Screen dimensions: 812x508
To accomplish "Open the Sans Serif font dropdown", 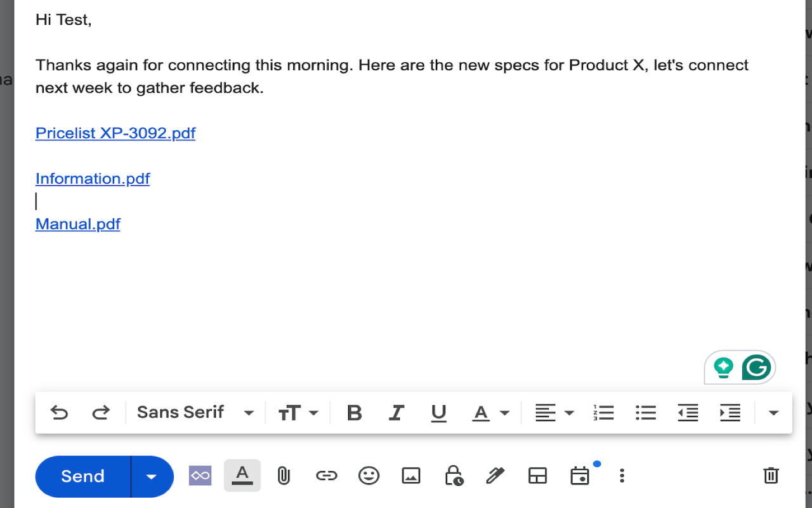I will coord(193,412).
